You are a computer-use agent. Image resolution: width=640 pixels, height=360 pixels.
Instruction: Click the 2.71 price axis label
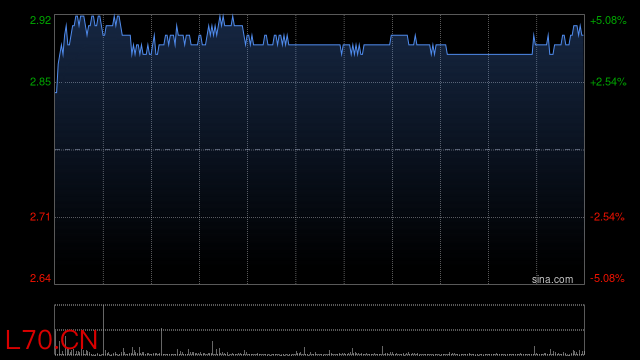coord(40,217)
